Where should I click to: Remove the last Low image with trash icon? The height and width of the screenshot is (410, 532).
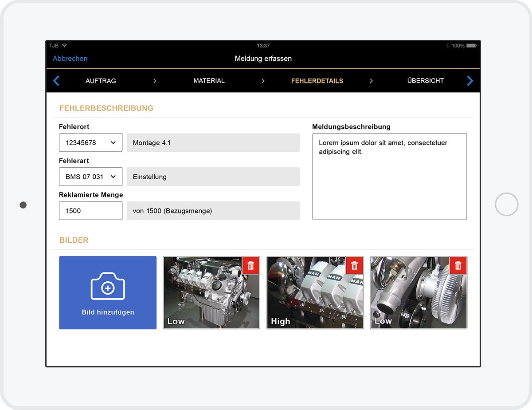click(458, 265)
